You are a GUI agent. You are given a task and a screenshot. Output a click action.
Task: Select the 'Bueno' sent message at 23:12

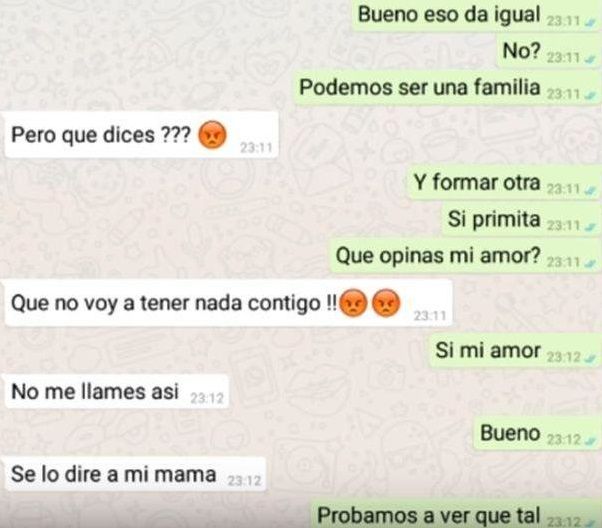537,434
